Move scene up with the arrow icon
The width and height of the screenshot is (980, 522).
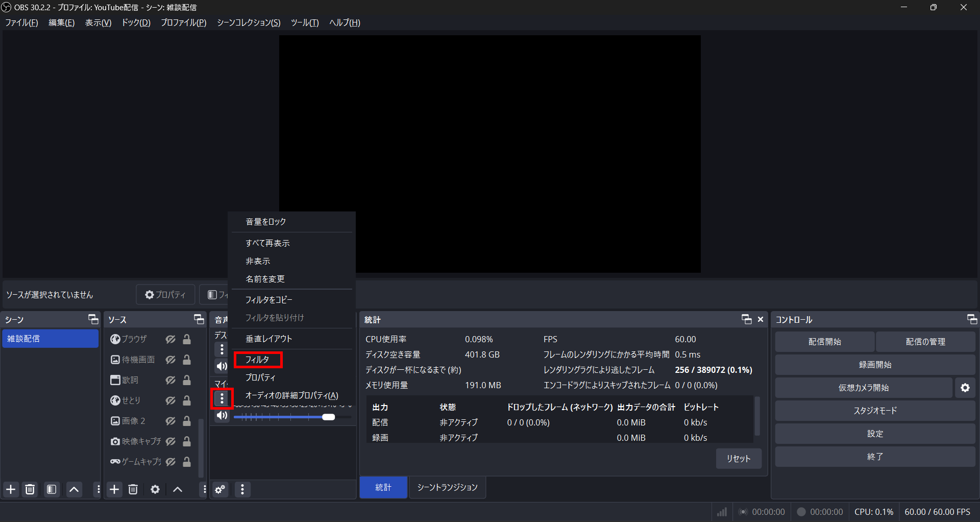point(74,489)
